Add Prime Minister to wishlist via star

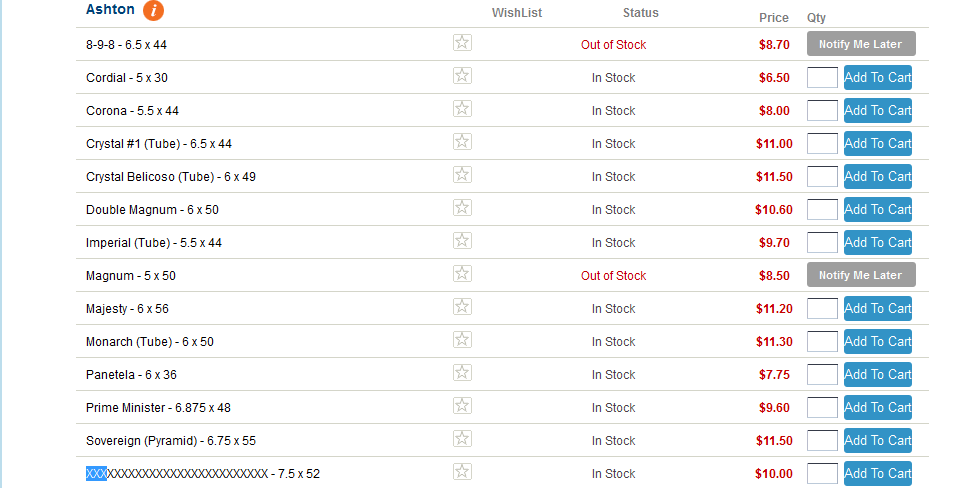tap(462, 405)
